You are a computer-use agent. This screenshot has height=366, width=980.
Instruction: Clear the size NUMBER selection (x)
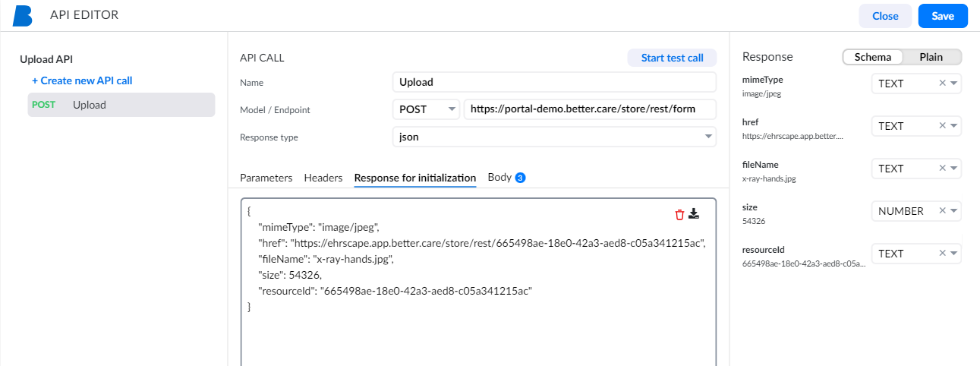pyautogui.click(x=942, y=211)
